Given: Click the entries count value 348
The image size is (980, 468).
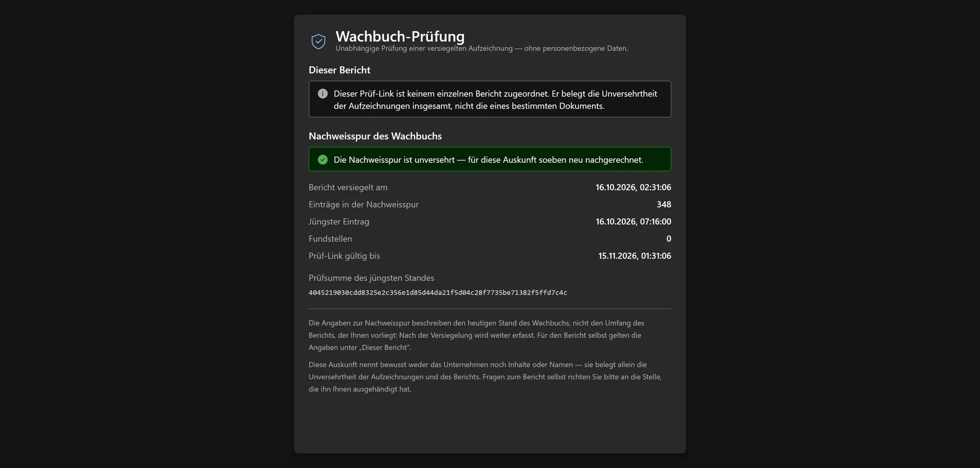Looking at the screenshot, I should coord(664,204).
